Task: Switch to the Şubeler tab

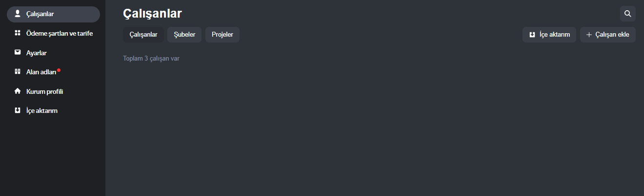Action: [x=184, y=35]
